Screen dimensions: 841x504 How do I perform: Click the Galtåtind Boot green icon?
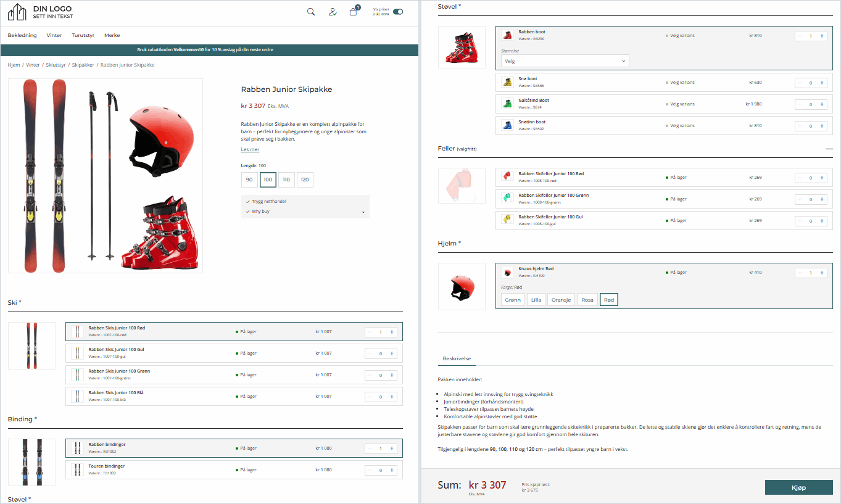pyautogui.click(x=507, y=104)
